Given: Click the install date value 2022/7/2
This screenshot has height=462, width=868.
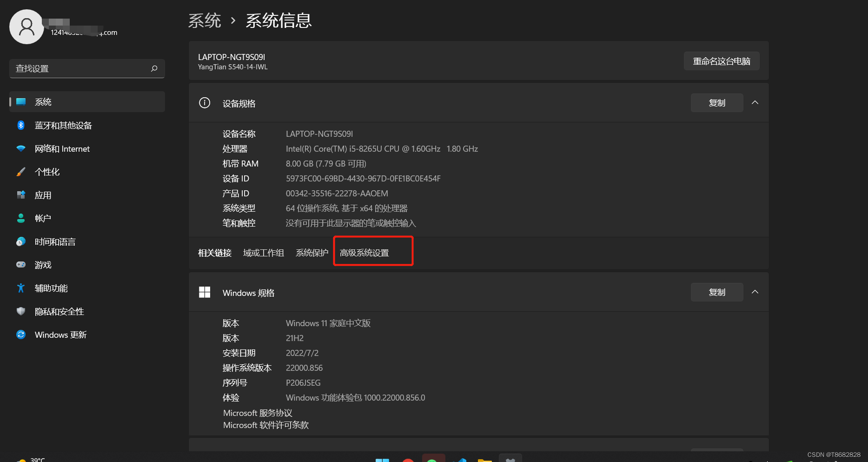Looking at the screenshot, I should pyautogui.click(x=302, y=353).
